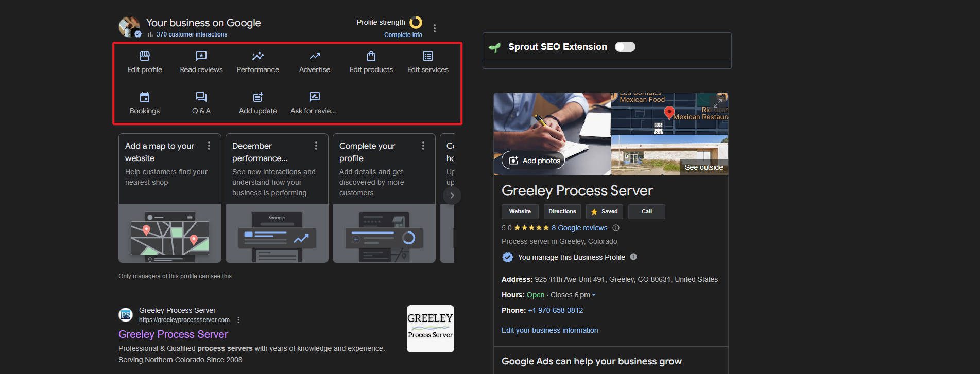This screenshot has height=374, width=980.
Task: Click the Website button
Action: coord(520,211)
